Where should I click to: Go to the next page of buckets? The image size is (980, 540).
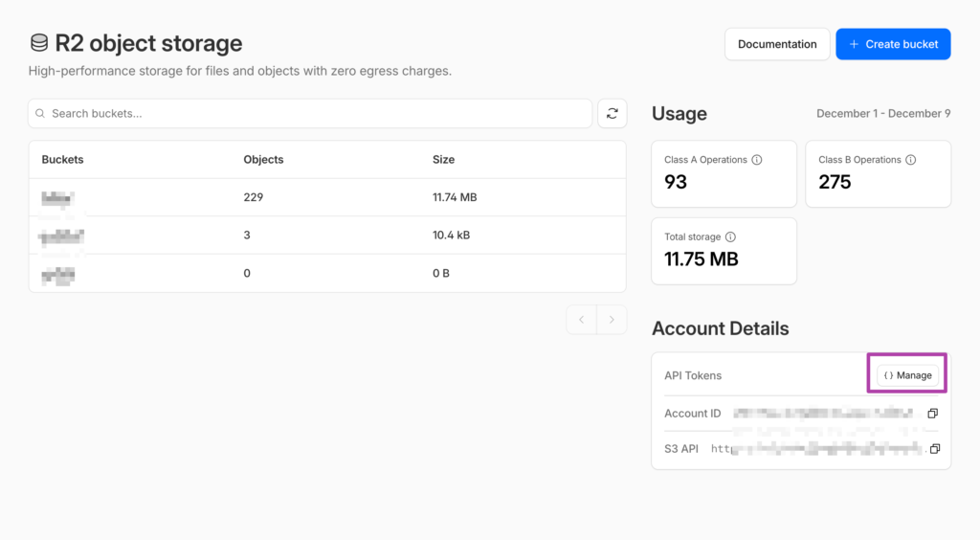coord(612,320)
